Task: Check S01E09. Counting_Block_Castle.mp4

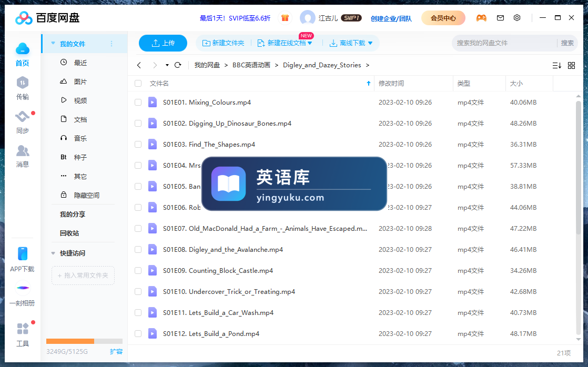Action: [138, 270]
